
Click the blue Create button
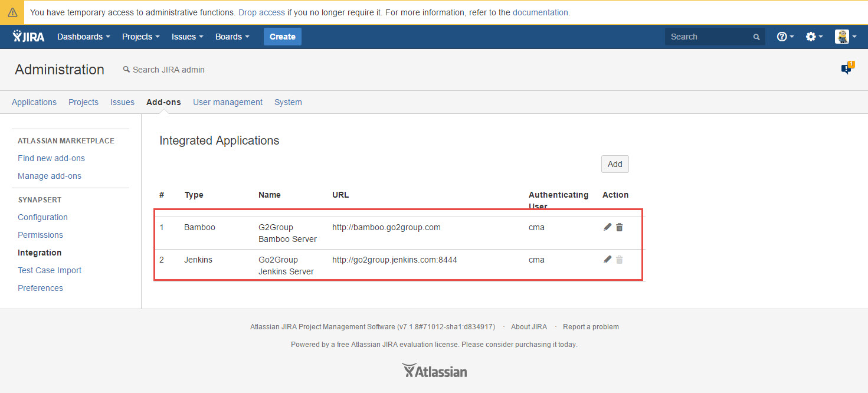tap(282, 37)
